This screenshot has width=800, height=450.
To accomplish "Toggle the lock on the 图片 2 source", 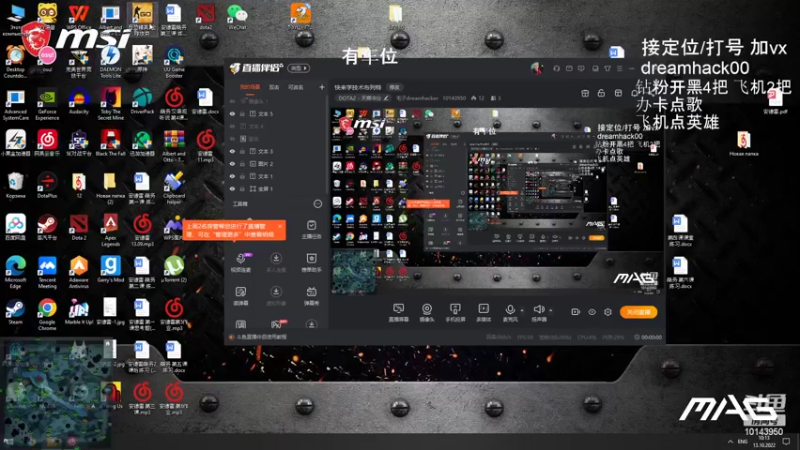I will 242,164.
